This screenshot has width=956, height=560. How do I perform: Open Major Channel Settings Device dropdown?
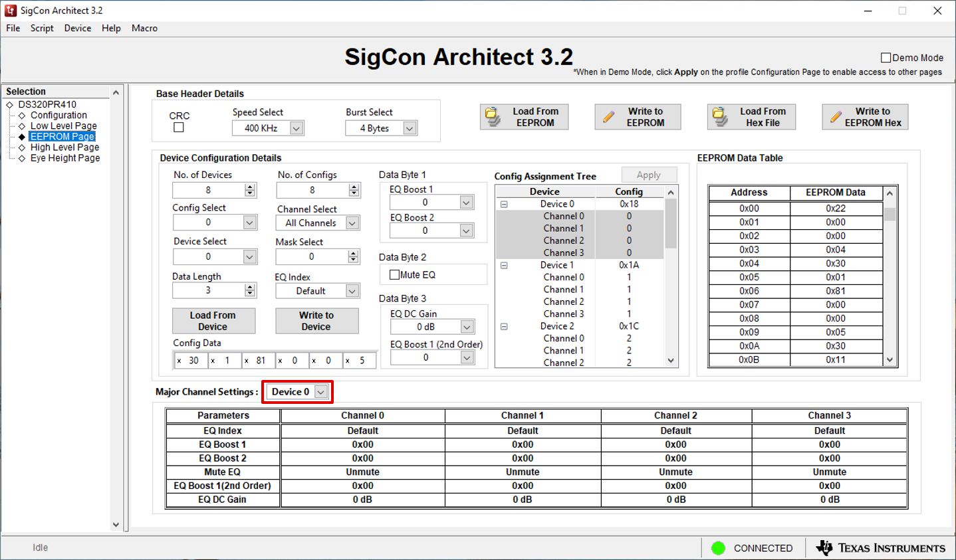click(x=320, y=392)
